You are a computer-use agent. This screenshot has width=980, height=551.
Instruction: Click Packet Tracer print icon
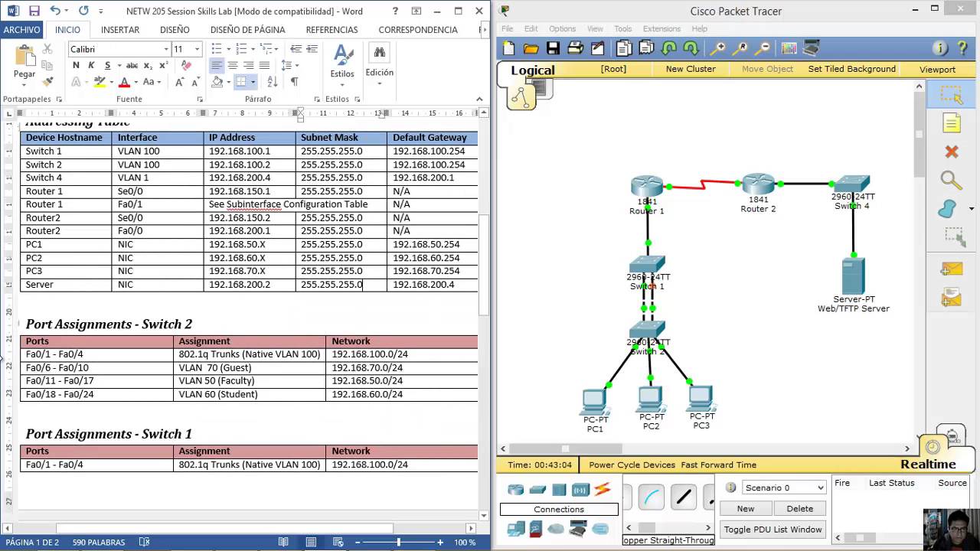(x=575, y=48)
